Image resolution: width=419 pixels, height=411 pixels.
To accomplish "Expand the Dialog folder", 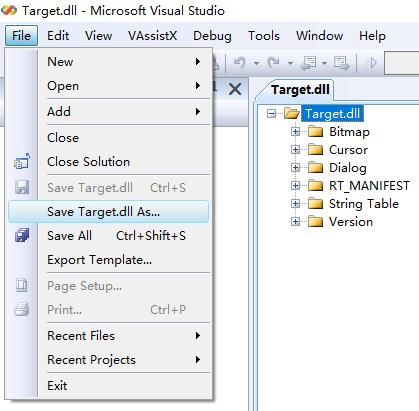I will pos(295,167).
